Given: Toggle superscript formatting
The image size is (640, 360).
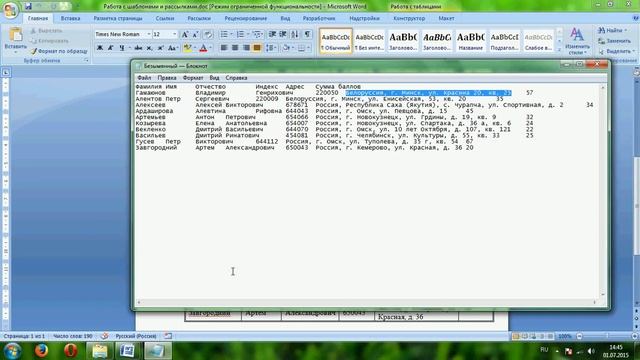Looking at the screenshot, I should pos(160,48).
